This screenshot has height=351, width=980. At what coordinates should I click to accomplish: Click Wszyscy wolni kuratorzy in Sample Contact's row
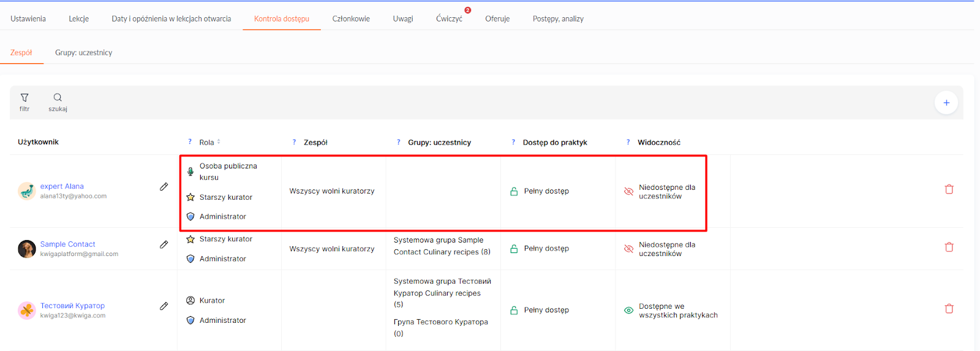tap(332, 249)
